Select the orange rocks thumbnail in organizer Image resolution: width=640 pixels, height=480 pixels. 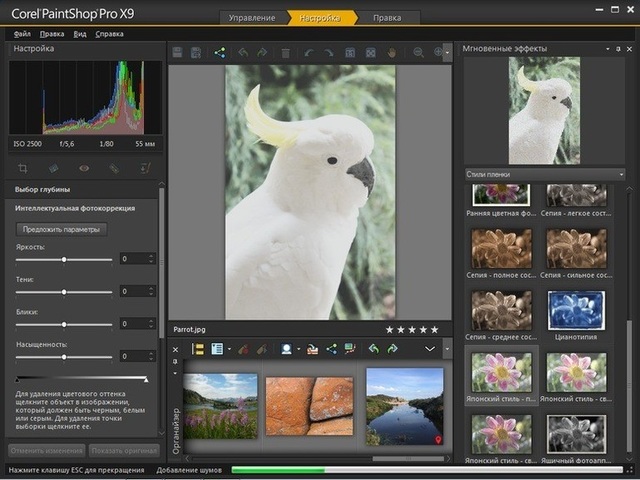(309, 405)
